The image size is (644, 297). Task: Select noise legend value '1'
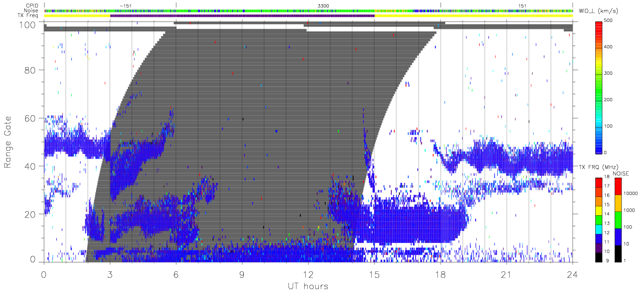coord(626,261)
